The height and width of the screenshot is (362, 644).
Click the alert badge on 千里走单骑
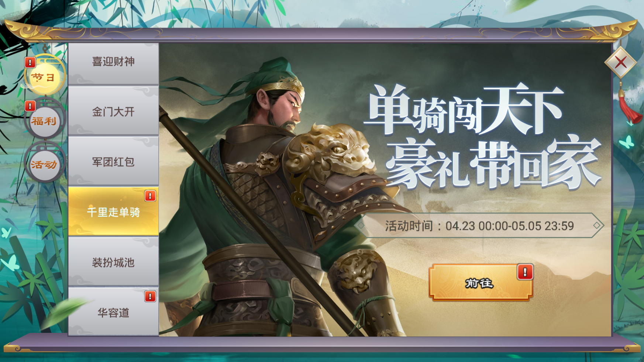pos(150,196)
